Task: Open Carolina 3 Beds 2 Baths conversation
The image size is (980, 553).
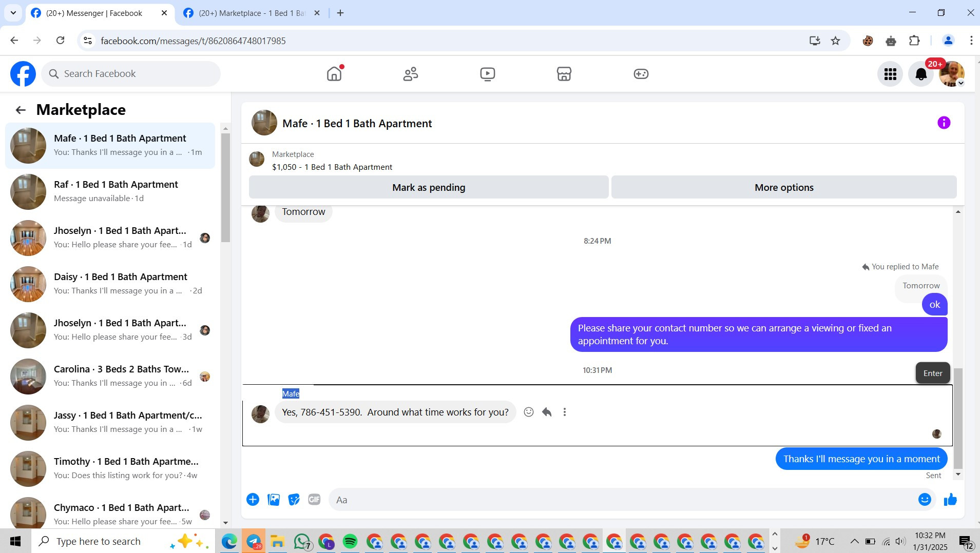Action: 110,377
